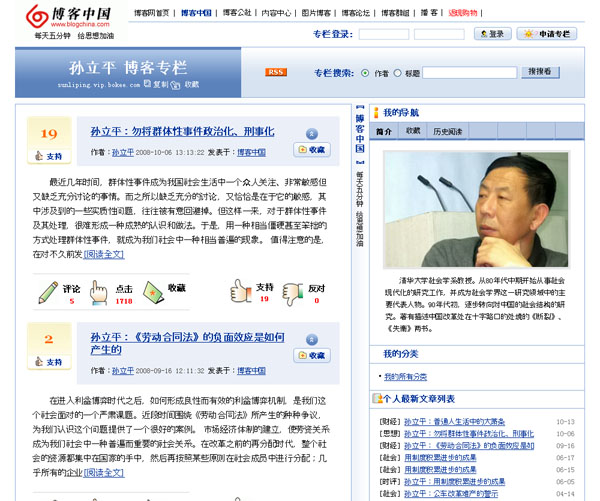Click round up-arrow icon in first article header

312,134
